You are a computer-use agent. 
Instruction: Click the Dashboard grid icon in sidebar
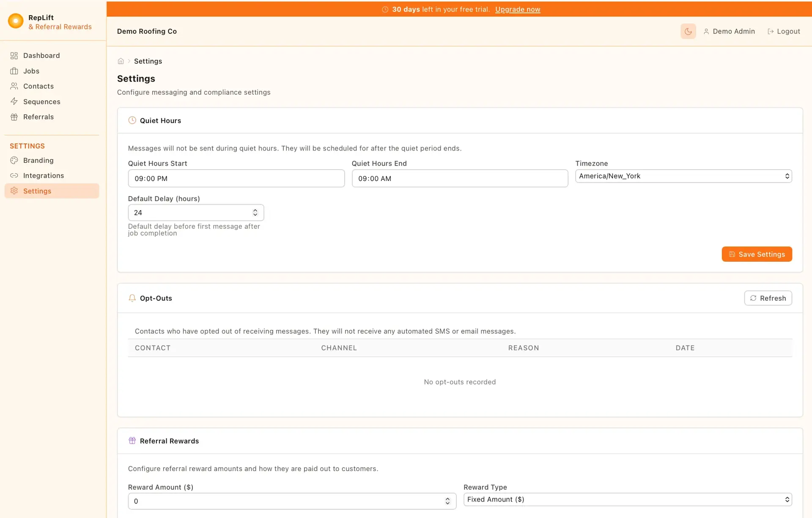click(x=14, y=56)
